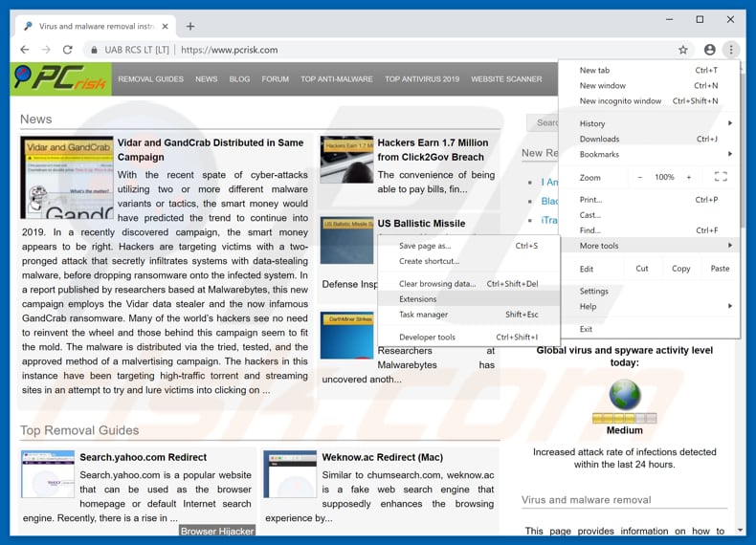Viewport: 756px width, 545px height.
Task: Decrease zoom with the minus button
Action: (x=640, y=177)
